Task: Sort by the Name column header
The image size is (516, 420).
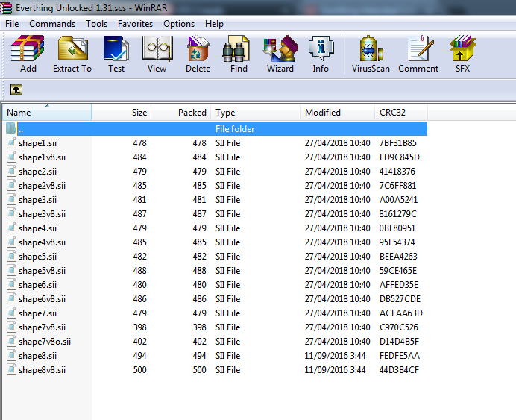Action: (x=47, y=112)
